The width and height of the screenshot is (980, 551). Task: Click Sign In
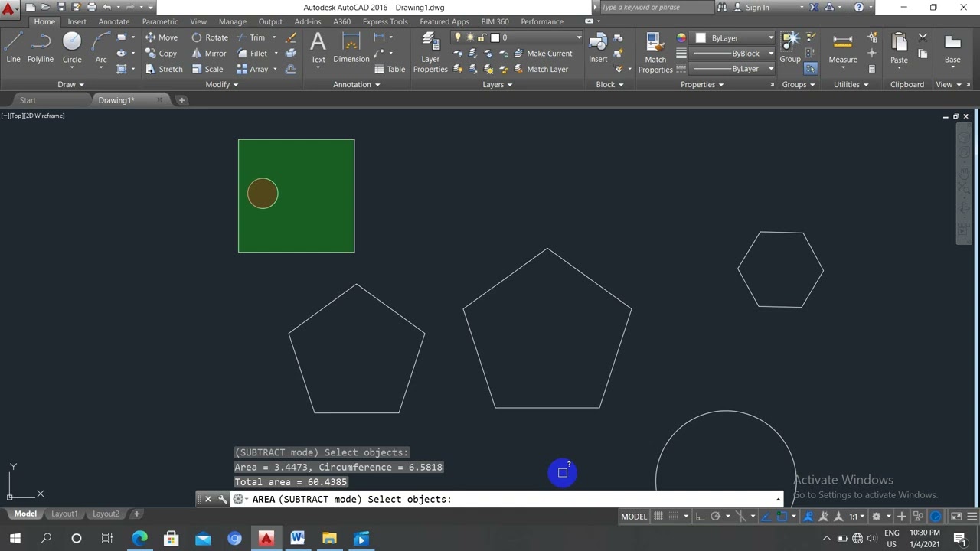point(757,8)
